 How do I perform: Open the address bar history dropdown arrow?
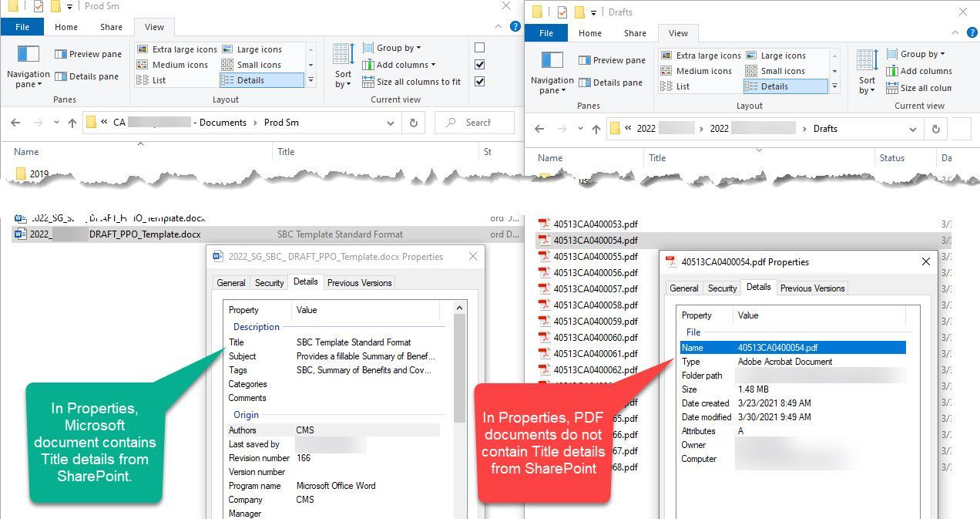[x=390, y=123]
